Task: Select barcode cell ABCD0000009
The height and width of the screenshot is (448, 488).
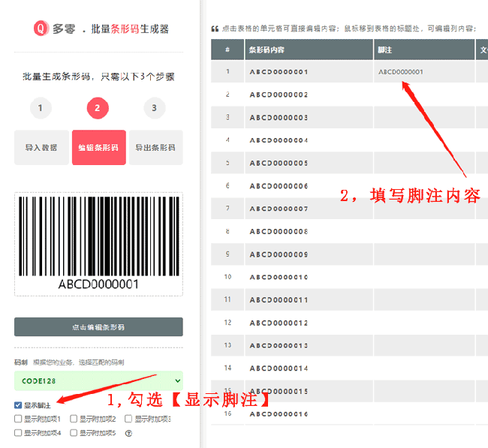Action: 309,254
